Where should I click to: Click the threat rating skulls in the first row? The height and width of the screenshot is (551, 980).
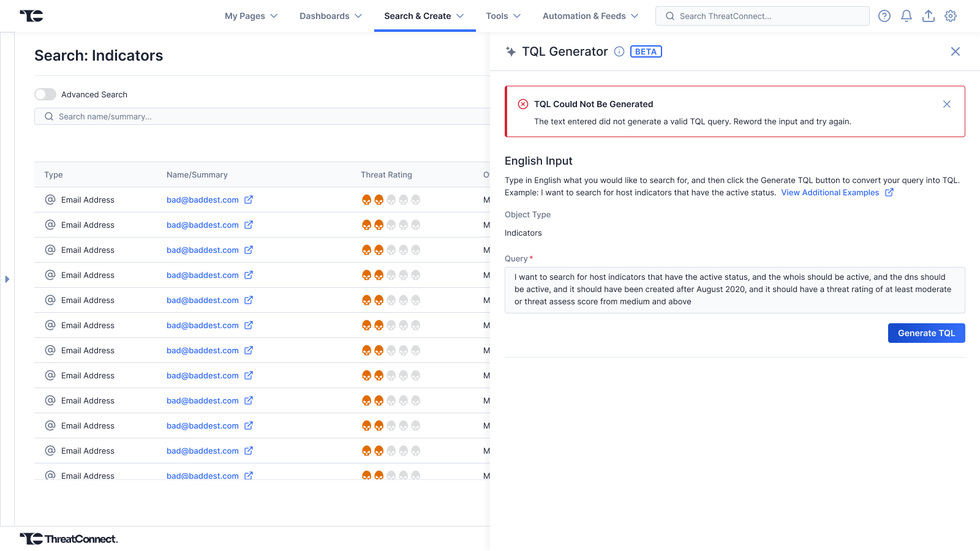click(391, 200)
